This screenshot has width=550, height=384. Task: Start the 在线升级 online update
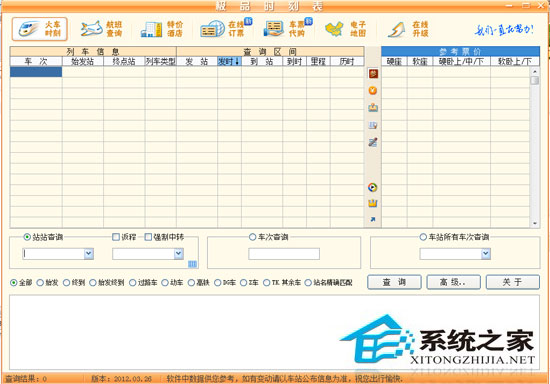coord(408,29)
